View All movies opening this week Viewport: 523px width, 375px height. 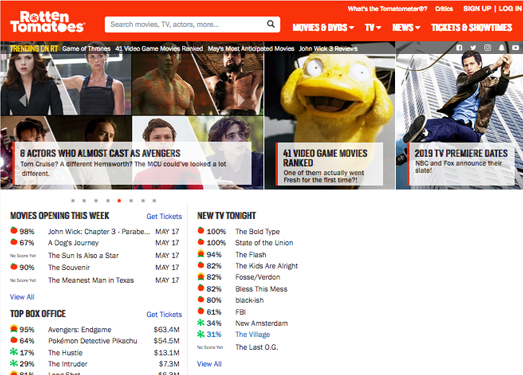pos(22,297)
